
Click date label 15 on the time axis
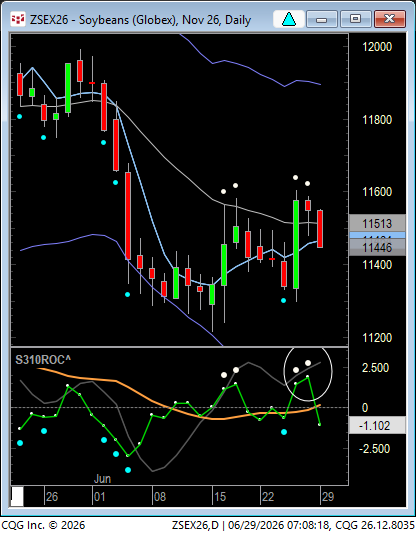click(x=220, y=497)
